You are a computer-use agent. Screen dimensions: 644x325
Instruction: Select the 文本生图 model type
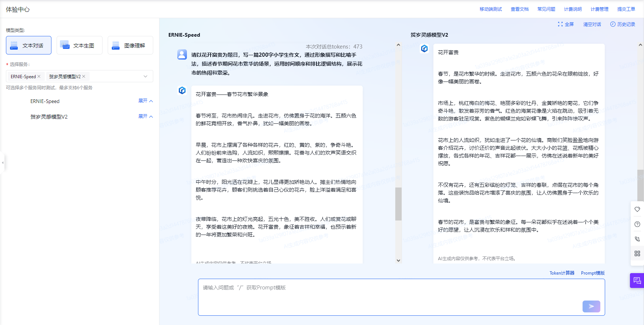79,45
